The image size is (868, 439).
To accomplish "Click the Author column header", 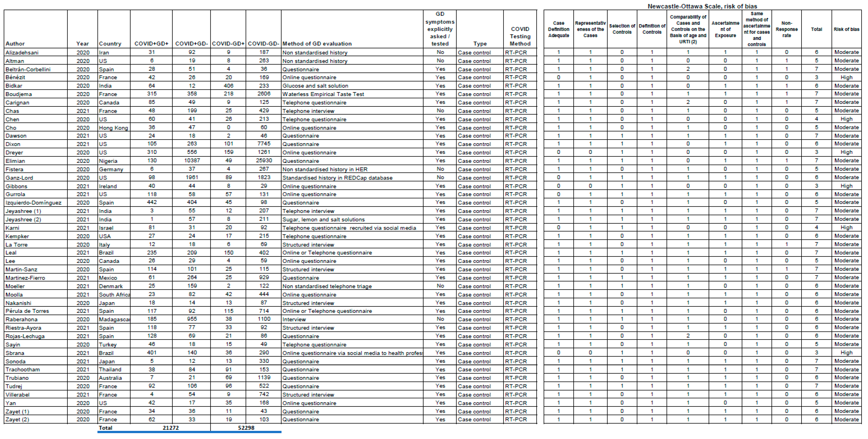I will pyautogui.click(x=15, y=43).
